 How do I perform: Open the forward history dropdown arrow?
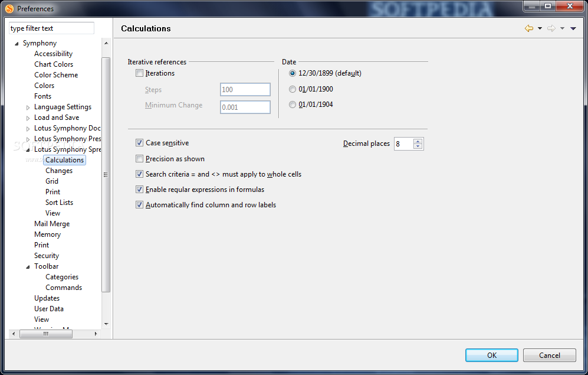(562, 28)
